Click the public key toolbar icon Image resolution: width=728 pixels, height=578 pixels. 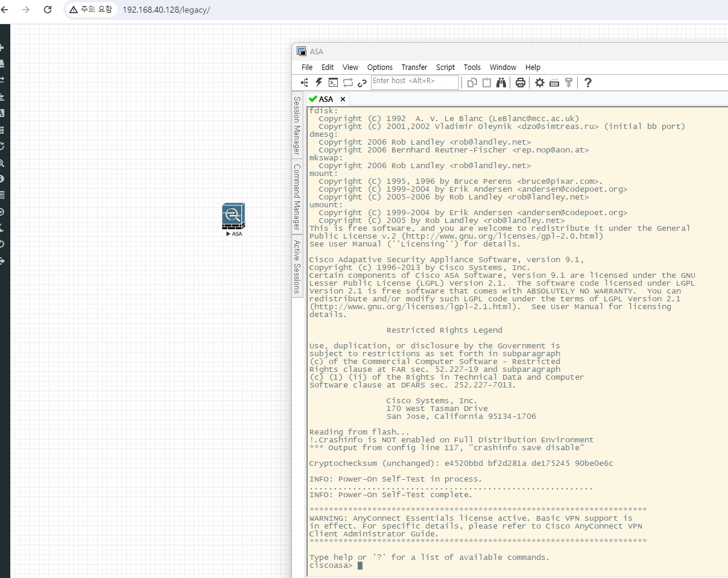(568, 83)
